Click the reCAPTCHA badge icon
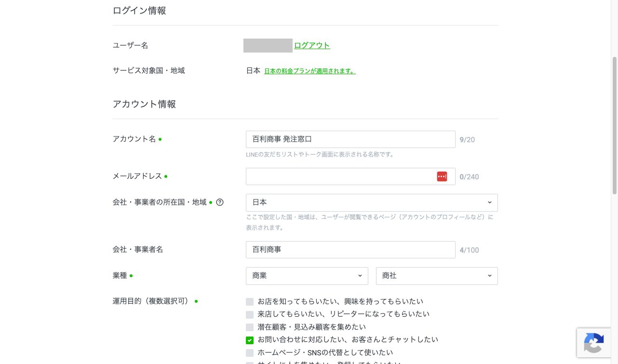This screenshot has height=364, width=618. click(x=594, y=343)
